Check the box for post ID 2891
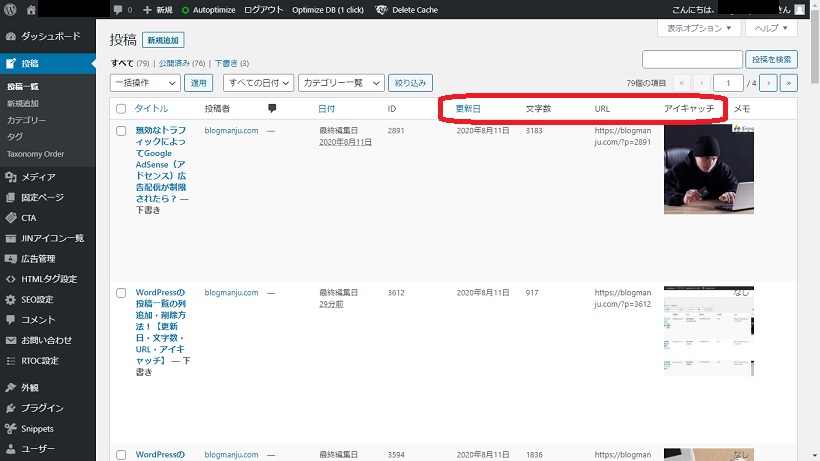Image resolution: width=820 pixels, height=461 pixels. pos(121,131)
